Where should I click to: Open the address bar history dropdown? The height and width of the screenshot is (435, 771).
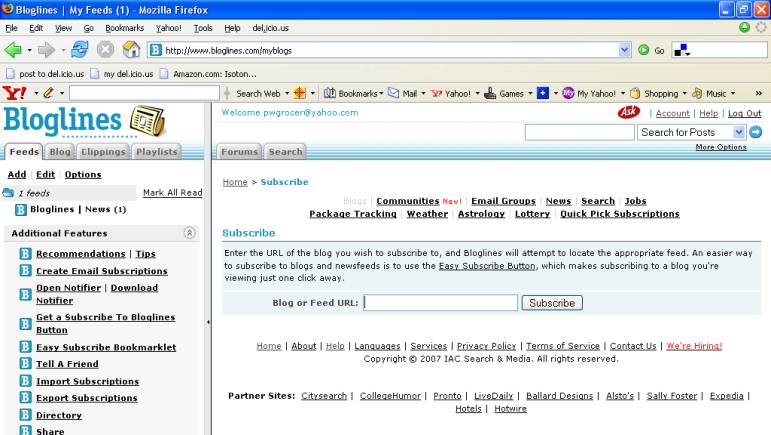coord(624,50)
